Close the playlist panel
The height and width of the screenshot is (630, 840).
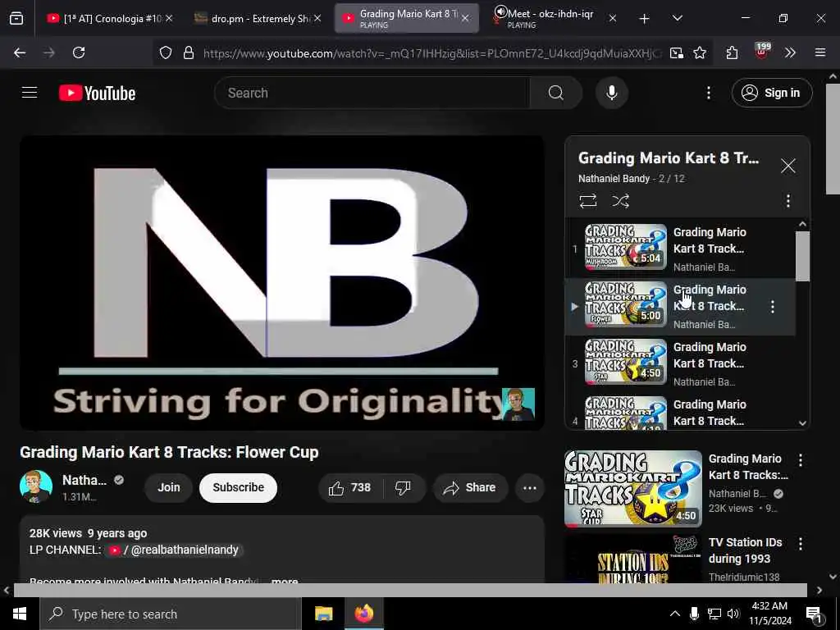pos(787,166)
